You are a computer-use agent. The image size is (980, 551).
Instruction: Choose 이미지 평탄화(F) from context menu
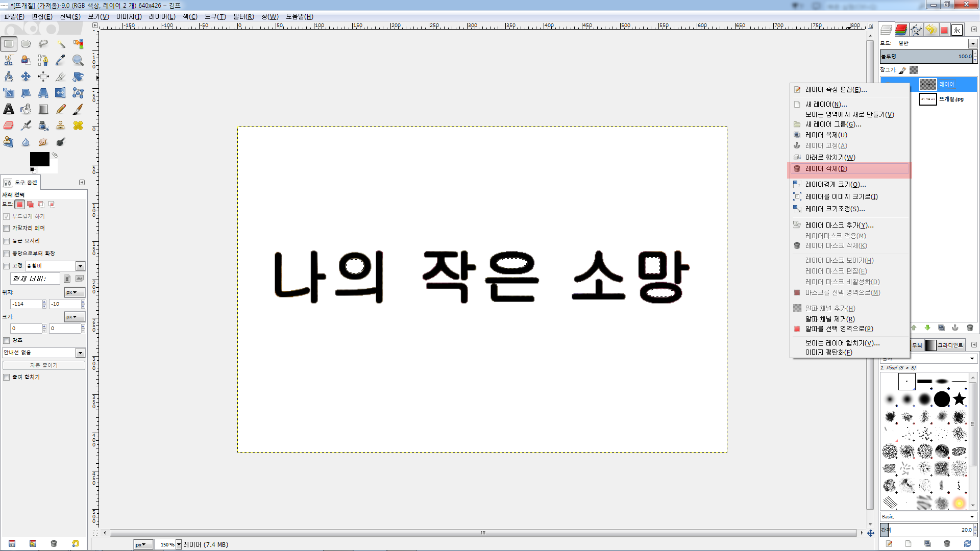849,353
